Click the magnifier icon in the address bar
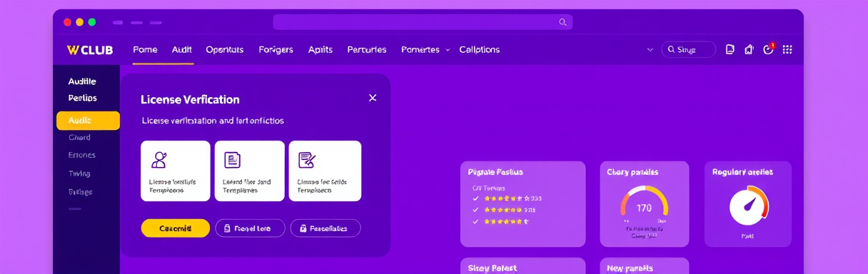868x274 pixels. [562, 22]
